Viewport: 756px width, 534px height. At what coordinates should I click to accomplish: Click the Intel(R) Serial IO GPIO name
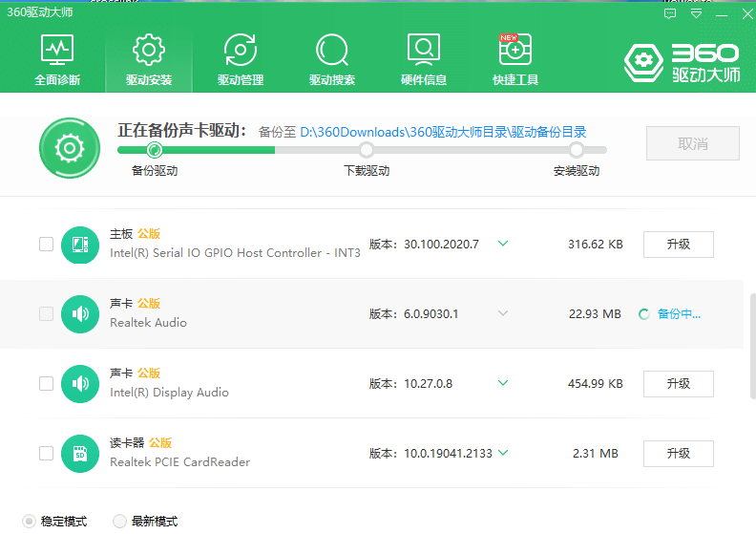point(235,253)
